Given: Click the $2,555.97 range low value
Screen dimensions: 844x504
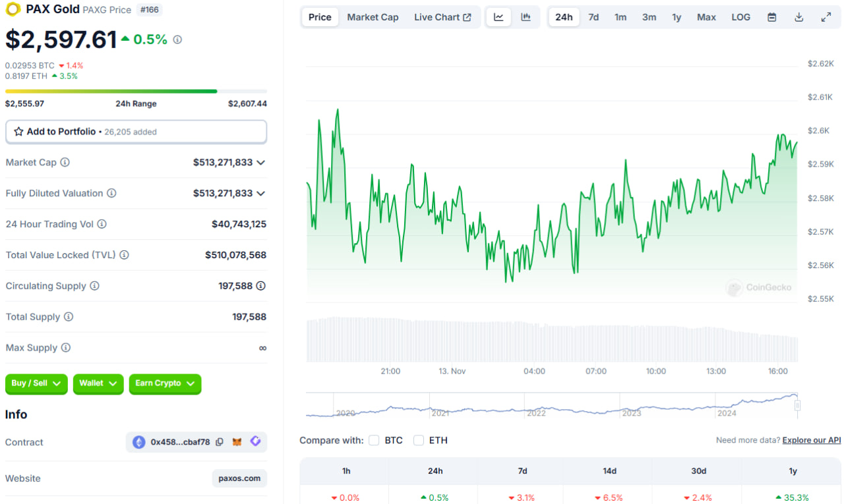Looking at the screenshot, I should pyautogui.click(x=24, y=103).
